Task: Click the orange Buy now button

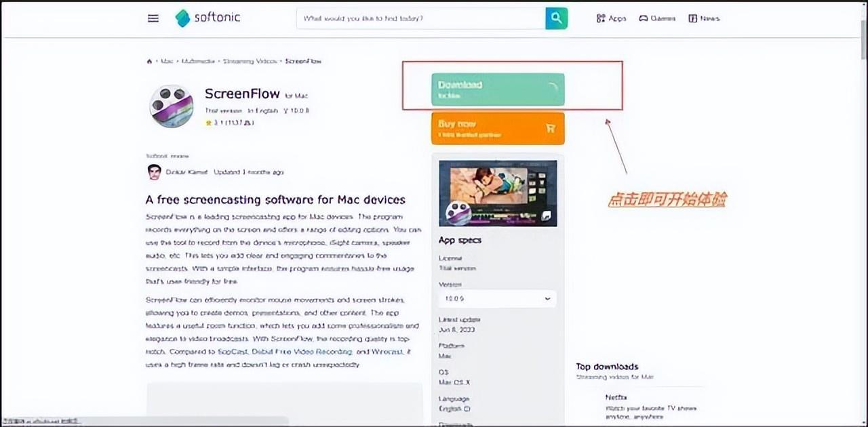Action: pyautogui.click(x=498, y=128)
